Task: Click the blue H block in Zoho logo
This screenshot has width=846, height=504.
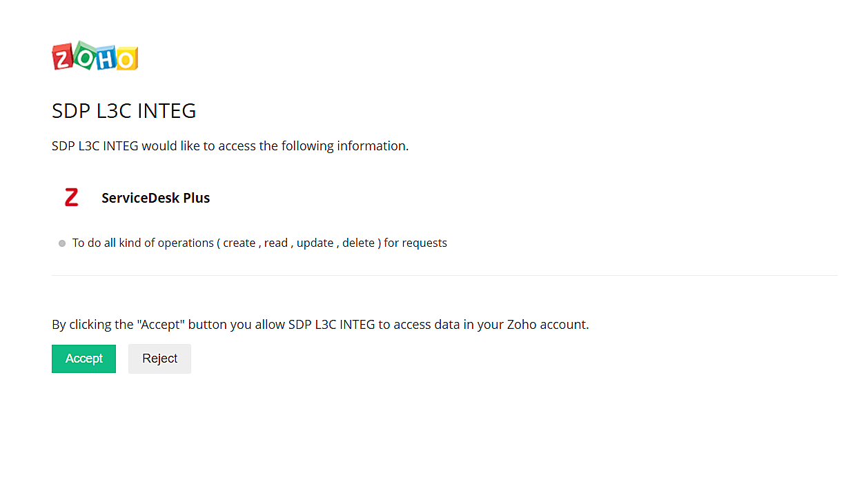Action: click(x=105, y=59)
